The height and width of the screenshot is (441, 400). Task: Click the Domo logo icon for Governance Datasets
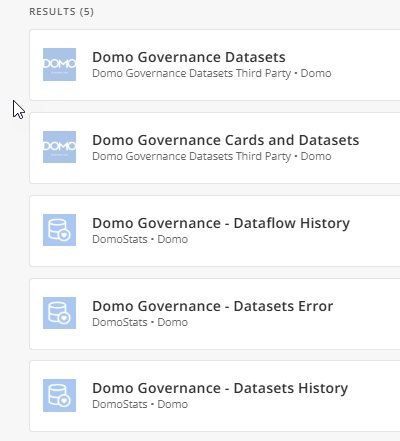pos(59,64)
